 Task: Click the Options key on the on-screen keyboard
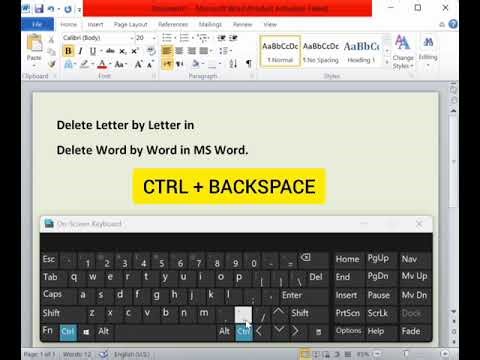click(348, 331)
